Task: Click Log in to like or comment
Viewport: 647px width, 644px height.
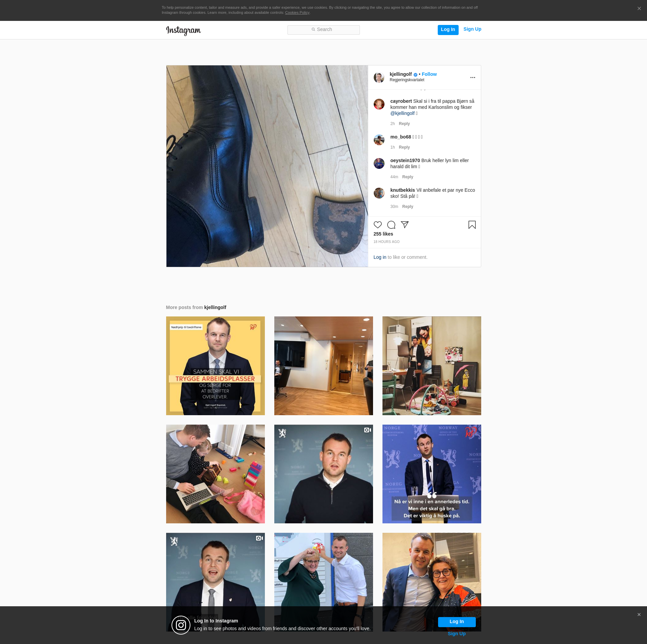Action: point(380,257)
